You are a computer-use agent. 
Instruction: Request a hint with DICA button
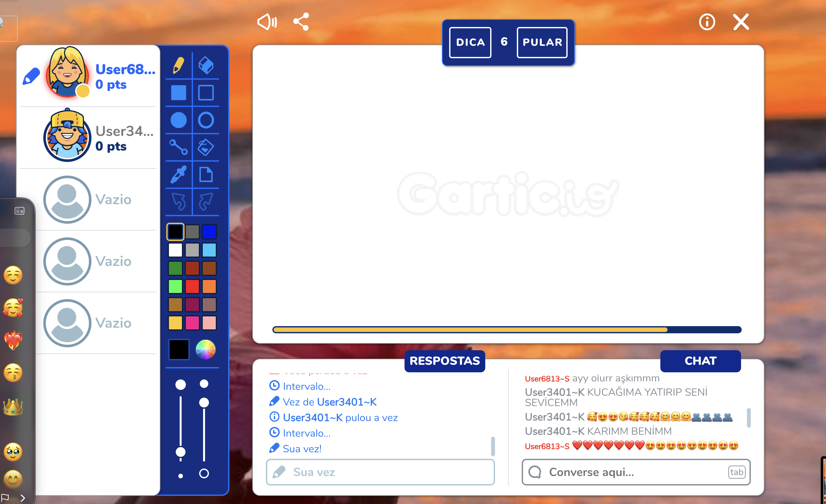point(470,42)
